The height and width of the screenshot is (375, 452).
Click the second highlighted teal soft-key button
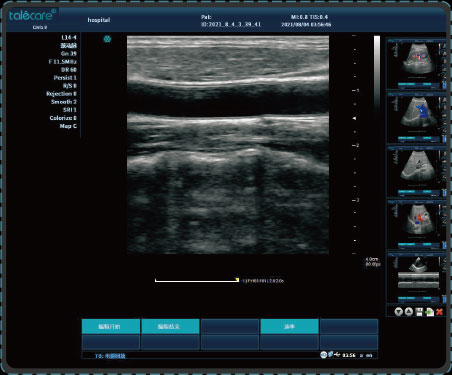tap(170, 326)
